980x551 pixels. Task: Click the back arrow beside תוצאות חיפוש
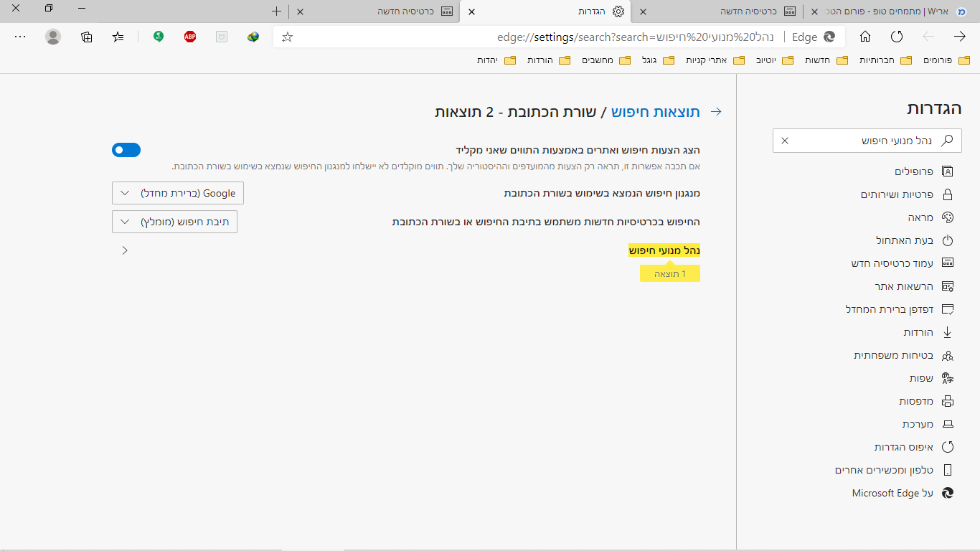[x=715, y=111]
